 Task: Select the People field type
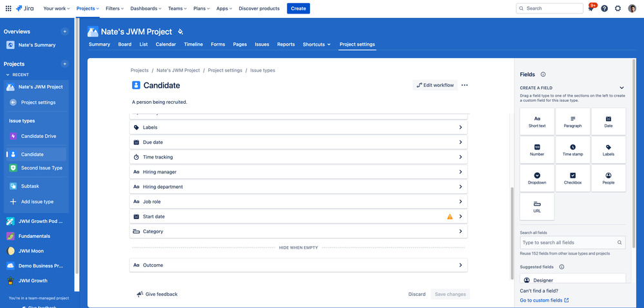tap(609, 178)
